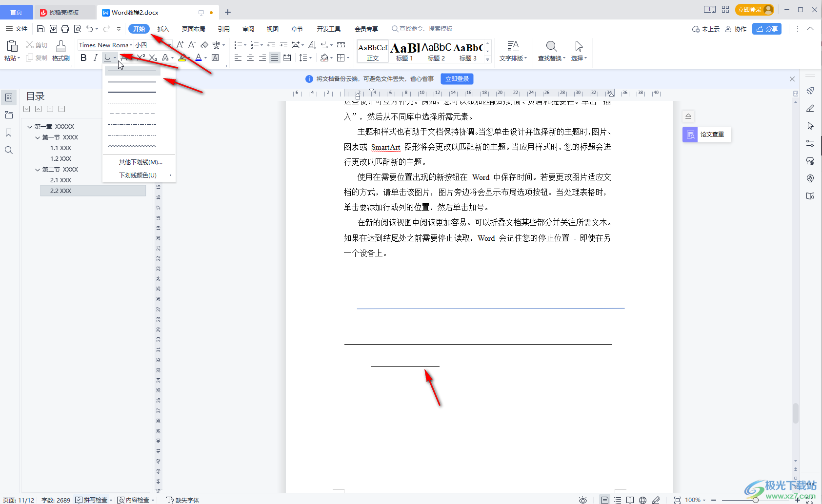This screenshot has width=822, height=504.
Task: Align text left
Action: point(238,58)
